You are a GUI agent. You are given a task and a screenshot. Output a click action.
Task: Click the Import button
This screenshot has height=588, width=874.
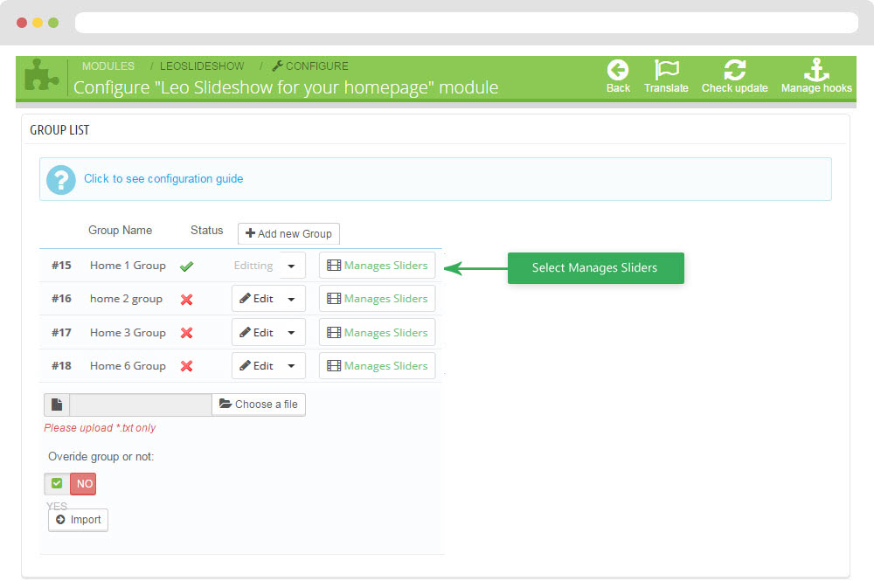pos(78,520)
